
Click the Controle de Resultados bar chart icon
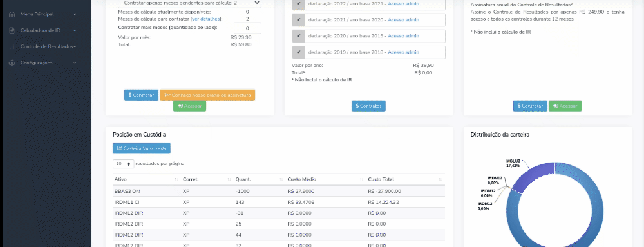click(12, 47)
